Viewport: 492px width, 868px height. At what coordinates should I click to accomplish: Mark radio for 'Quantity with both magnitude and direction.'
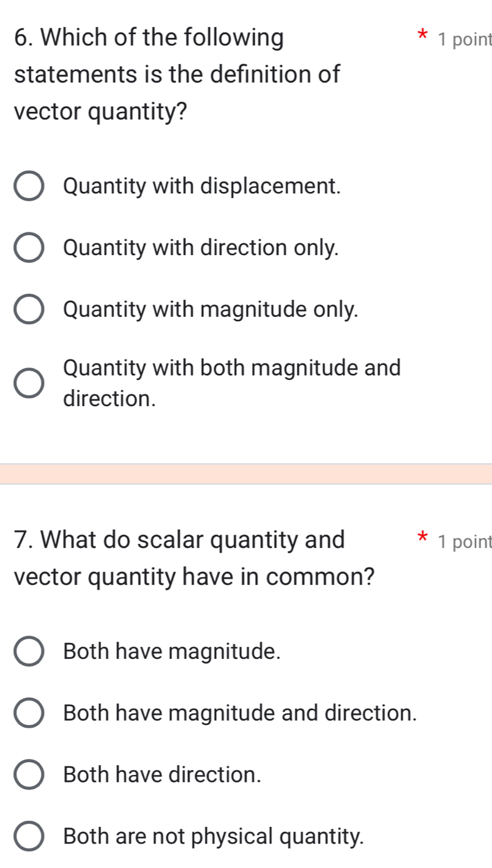(x=29, y=384)
